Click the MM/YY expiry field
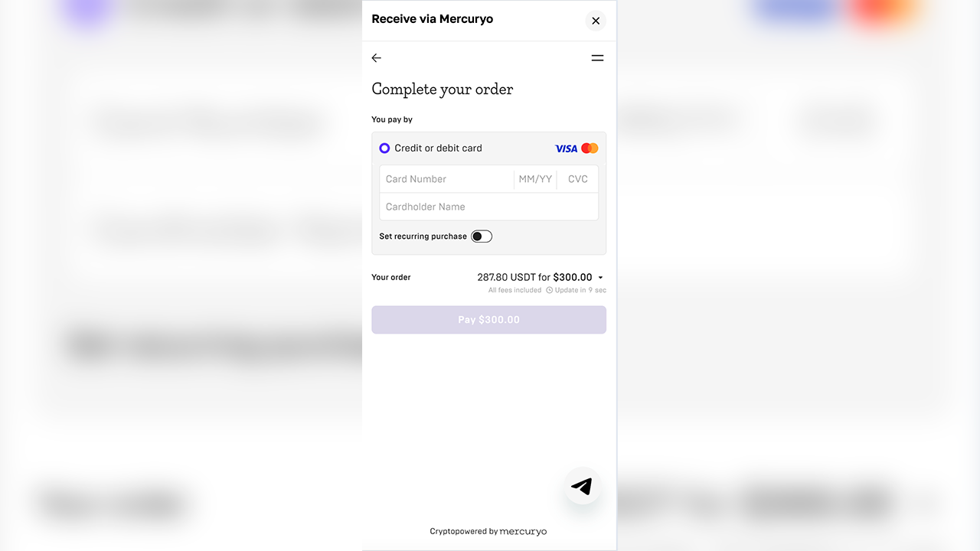This screenshot has width=980, height=551. [x=535, y=179]
